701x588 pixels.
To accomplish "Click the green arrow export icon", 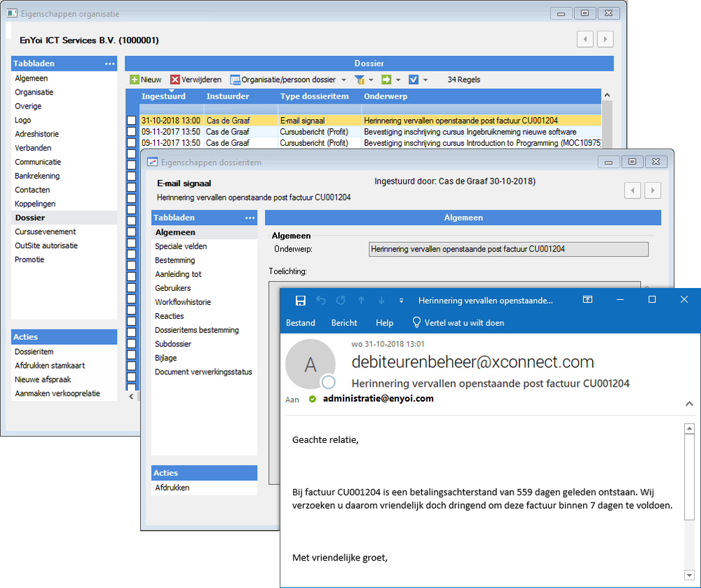I will click(x=386, y=80).
